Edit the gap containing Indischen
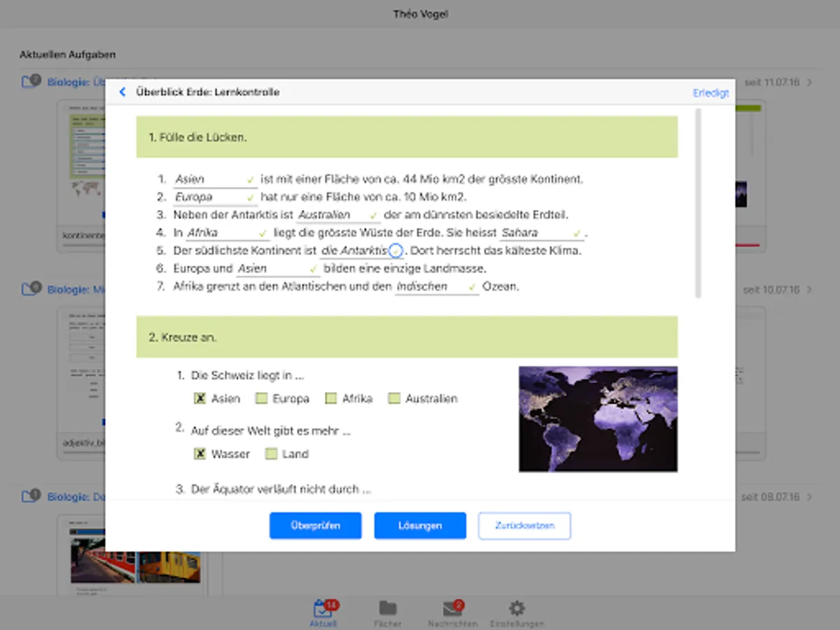Screen dimensions: 840x630 click(437, 287)
